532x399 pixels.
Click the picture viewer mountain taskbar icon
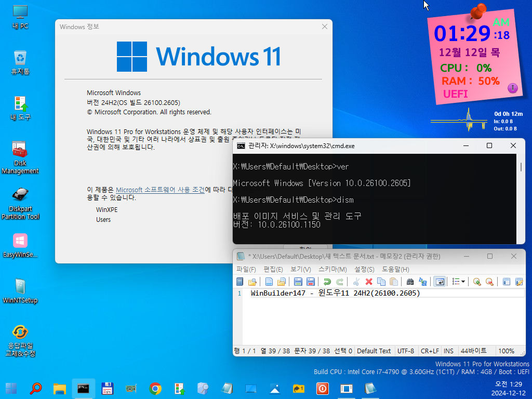275,389
